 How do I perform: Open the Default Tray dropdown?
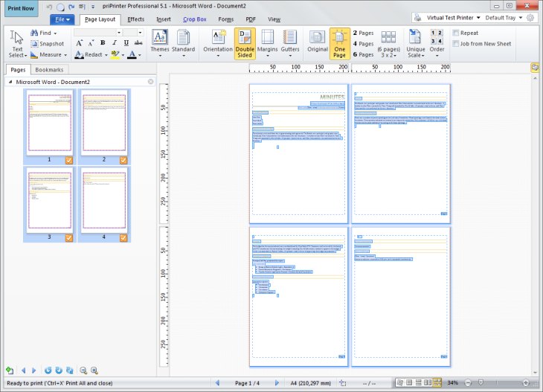(521, 18)
